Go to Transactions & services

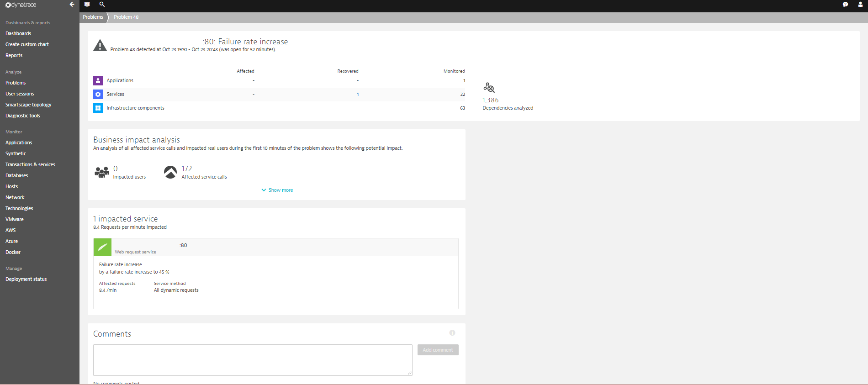coord(30,164)
